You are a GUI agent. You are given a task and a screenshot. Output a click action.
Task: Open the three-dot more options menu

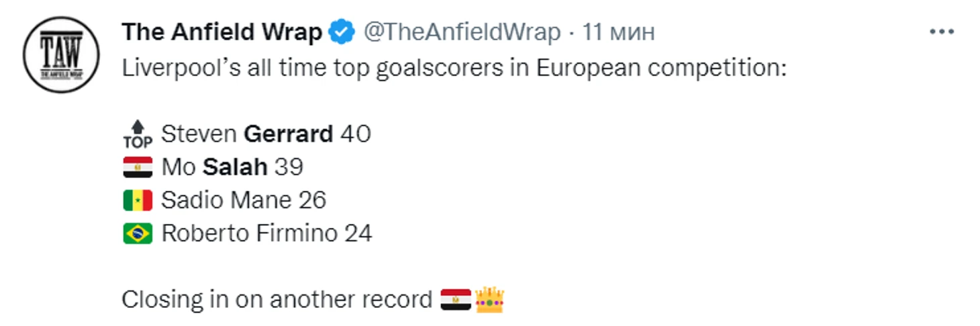coord(941,32)
